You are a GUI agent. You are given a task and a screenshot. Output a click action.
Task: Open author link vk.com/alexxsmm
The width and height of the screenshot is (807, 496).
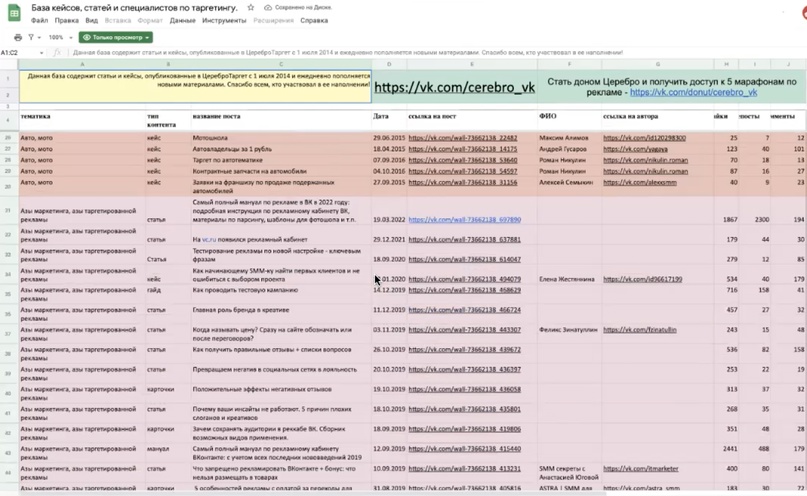(x=640, y=183)
